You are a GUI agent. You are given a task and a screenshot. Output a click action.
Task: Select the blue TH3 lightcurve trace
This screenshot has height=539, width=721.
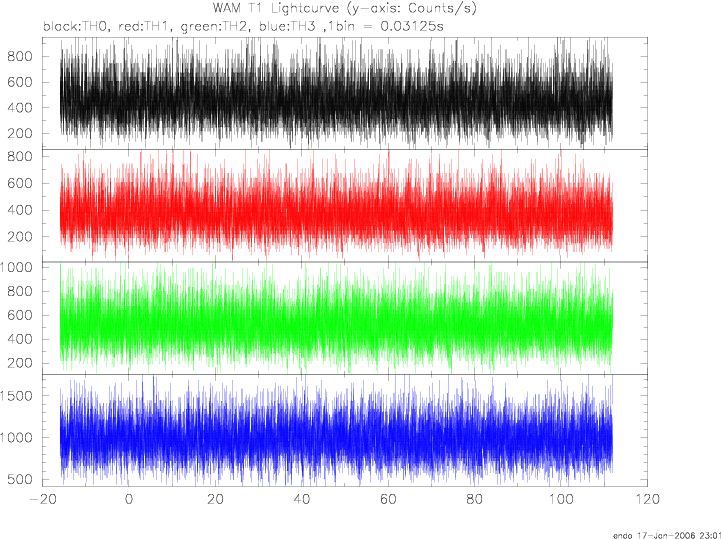pos(336,430)
